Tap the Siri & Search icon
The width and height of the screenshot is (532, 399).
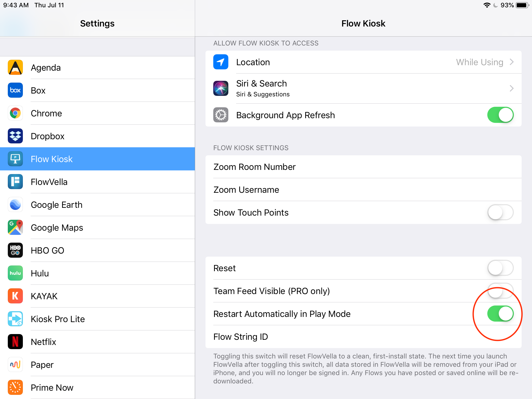221,88
